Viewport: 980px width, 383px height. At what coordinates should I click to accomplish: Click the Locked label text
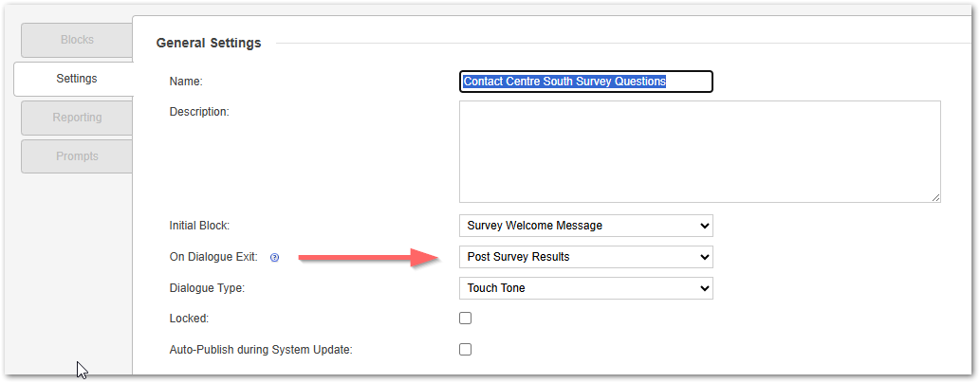(x=189, y=319)
